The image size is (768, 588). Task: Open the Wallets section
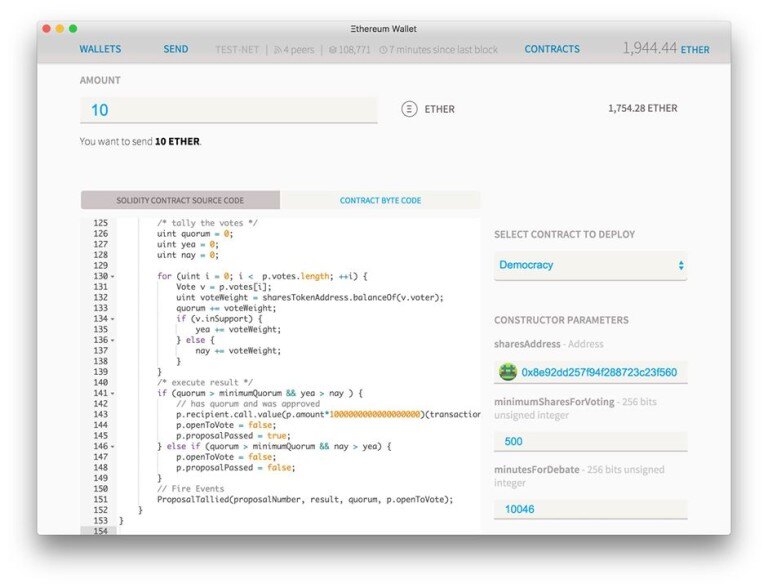click(100, 49)
